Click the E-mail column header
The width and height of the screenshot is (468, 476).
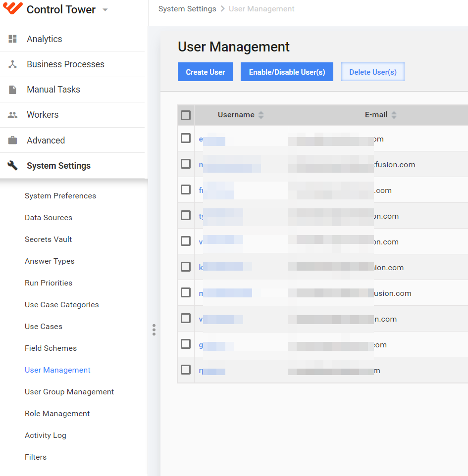pos(376,115)
